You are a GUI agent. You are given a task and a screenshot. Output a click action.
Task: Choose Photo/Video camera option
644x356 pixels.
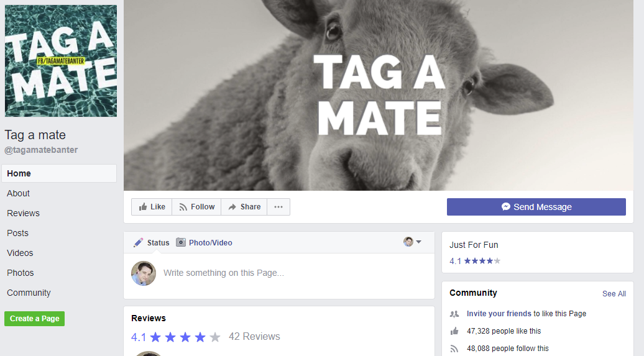pos(204,242)
